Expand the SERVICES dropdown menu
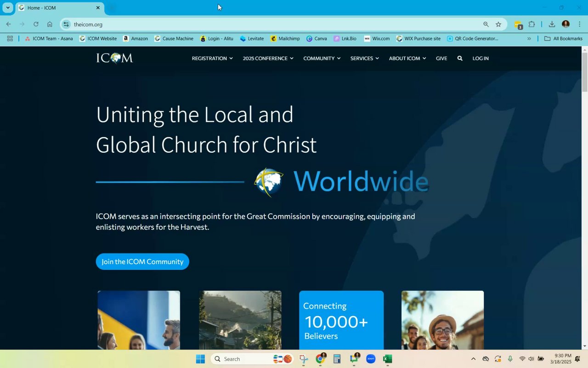The image size is (588, 368). (365, 58)
